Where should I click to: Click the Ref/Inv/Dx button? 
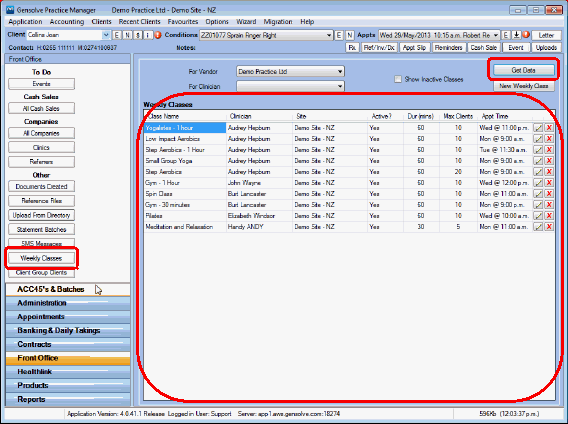coord(379,47)
